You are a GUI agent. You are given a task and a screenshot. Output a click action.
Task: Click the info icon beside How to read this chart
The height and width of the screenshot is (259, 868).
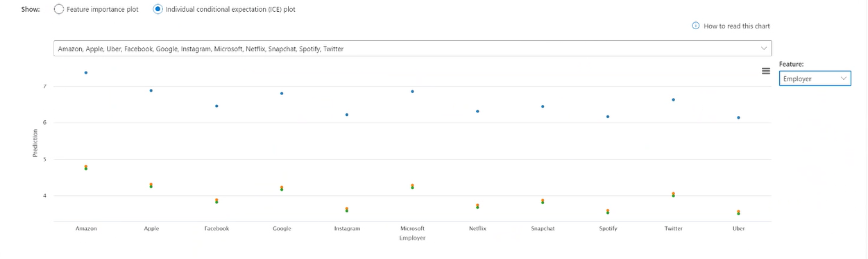pos(696,26)
